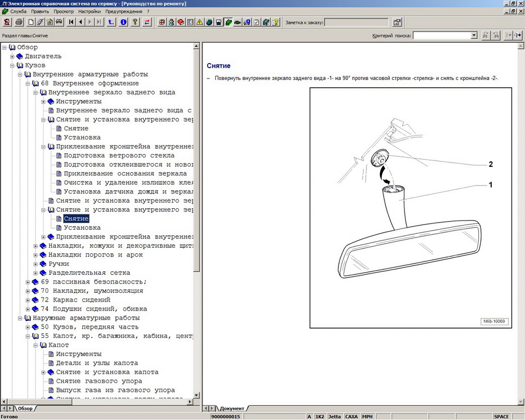
Task: Open the Предупреждения menu
Action: click(124, 11)
